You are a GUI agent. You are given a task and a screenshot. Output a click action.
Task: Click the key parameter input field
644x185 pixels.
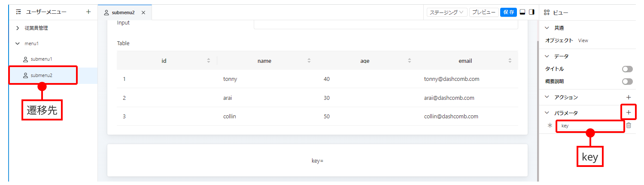pos(590,126)
